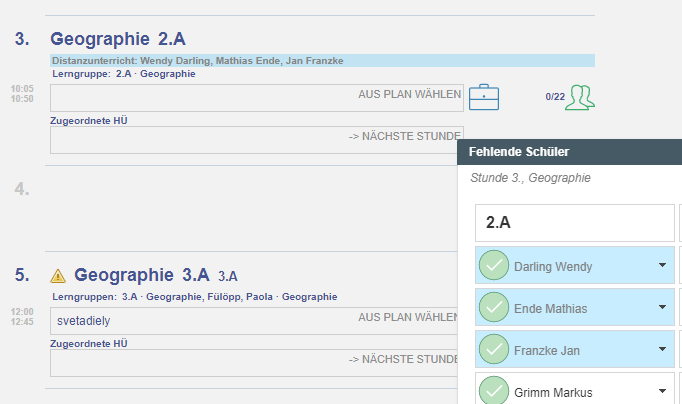Click the Distanzunterricht notice bar for lesson 3
This screenshot has width=682, height=404.
tap(322, 60)
